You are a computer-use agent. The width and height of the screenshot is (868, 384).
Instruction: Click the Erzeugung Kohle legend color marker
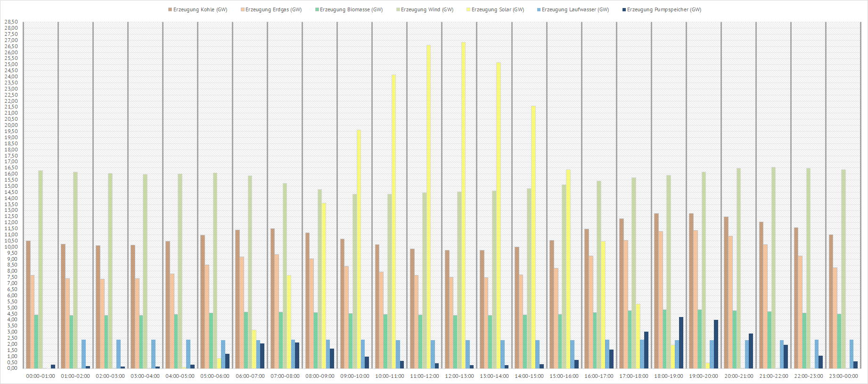(x=170, y=10)
